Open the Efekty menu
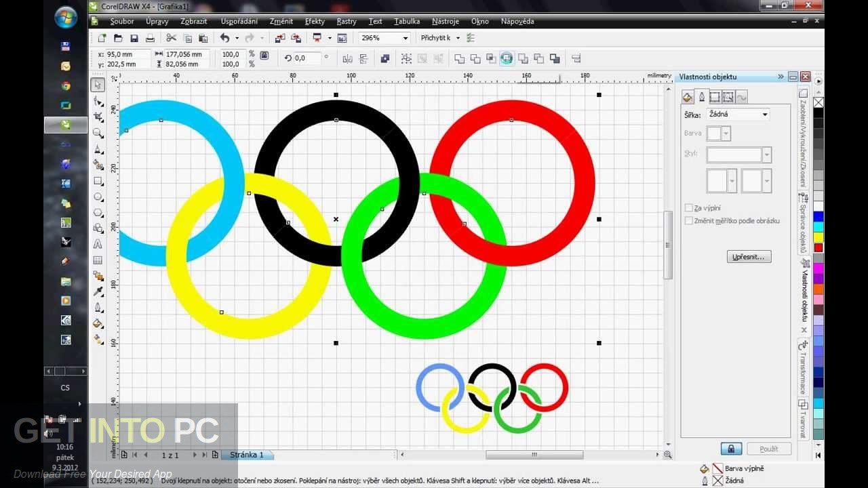Image resolution: width=868 pixels, height=488 pixels. (x=315, y=22)
